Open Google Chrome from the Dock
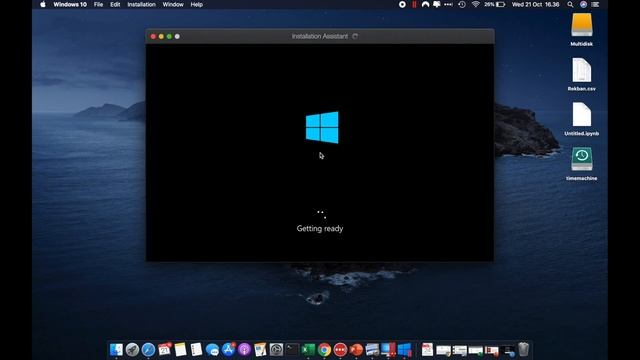640x360 pixels. tap(324, 350)
